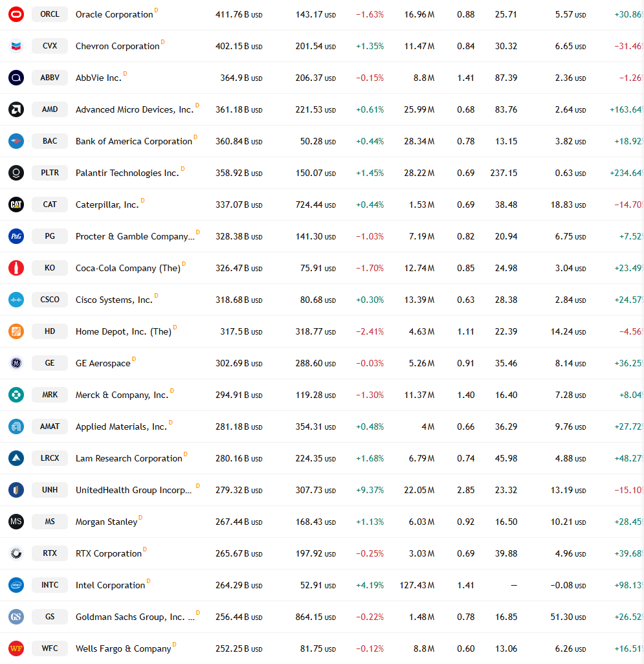Open the AMAT ticker badge
Viewport: 644px width, 664px height.
pos(50,427)
